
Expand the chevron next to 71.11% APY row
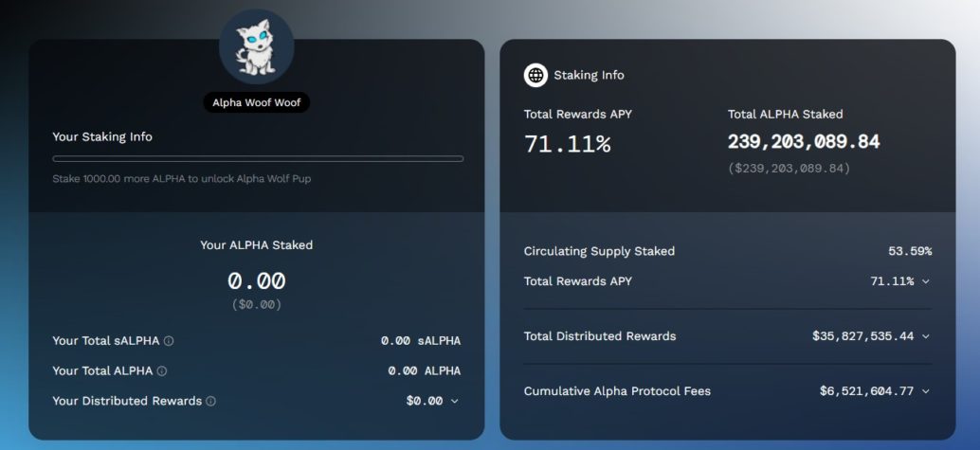pyautogui.click(x=926, y=281)
